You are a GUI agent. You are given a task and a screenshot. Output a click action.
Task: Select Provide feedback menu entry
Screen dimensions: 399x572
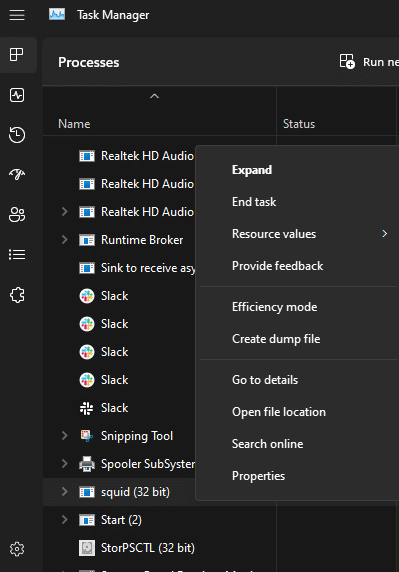click(278, 266)
